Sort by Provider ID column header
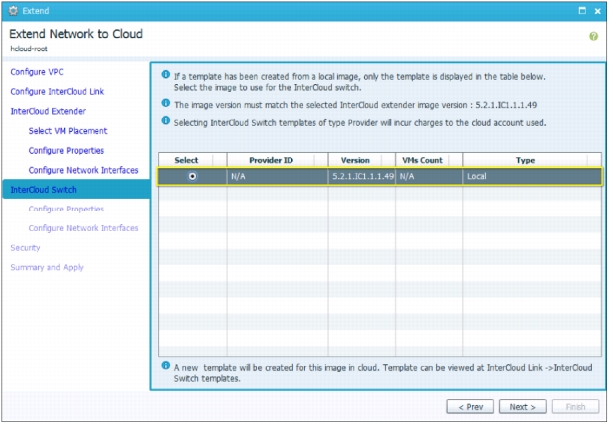This screenshot has width=609, height=424. click(x=277, y=160)
